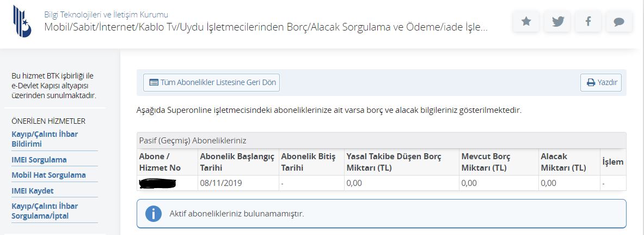
Task: Click the BTK logo in header
Action: click(22, 21)
